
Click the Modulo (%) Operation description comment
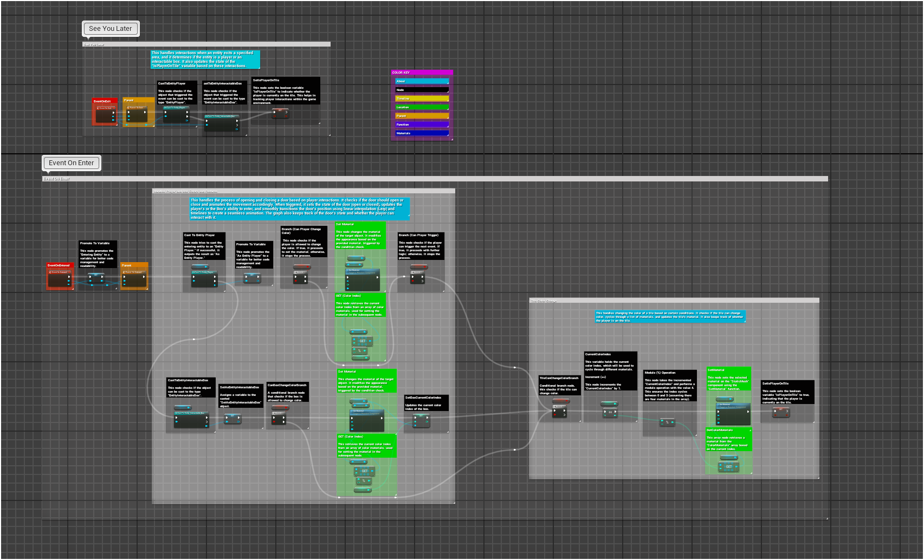click(670, 386)
